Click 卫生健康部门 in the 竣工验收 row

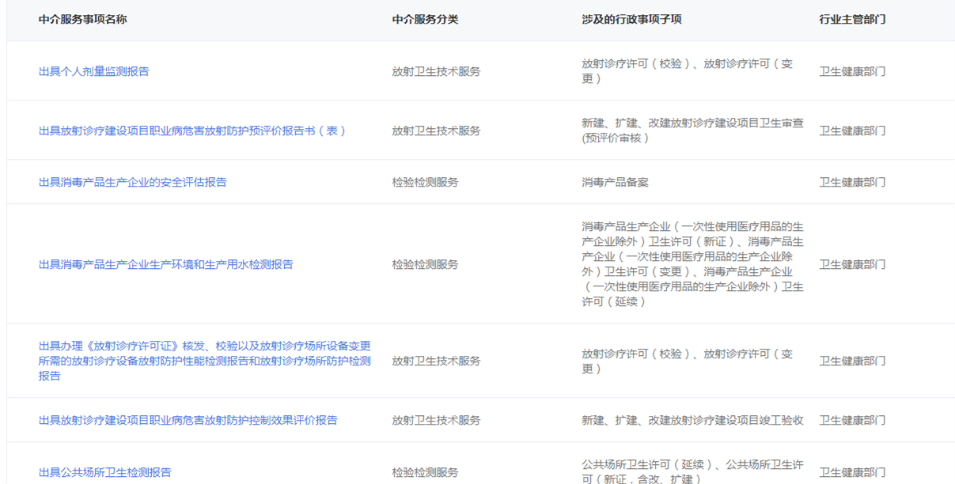(x=852, y=420)
